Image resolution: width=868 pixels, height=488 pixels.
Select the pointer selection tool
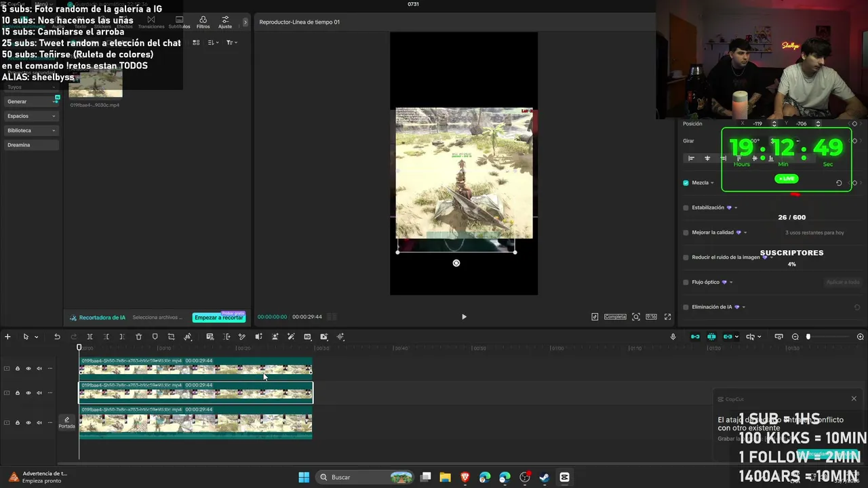pos(26,337)
